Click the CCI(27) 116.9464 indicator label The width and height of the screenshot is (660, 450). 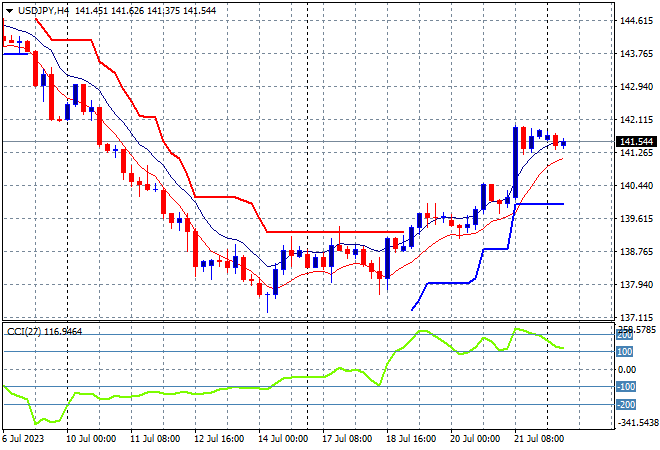coord(44,332)
